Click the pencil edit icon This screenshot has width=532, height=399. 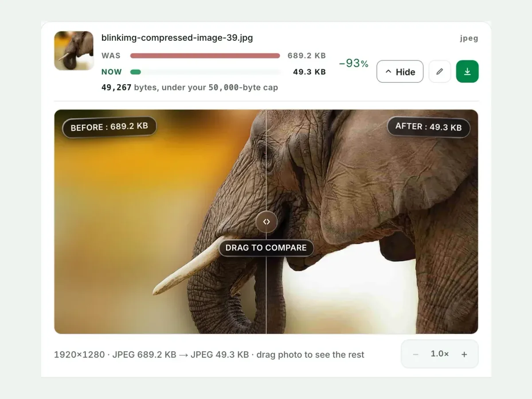[x=440, y=71]
